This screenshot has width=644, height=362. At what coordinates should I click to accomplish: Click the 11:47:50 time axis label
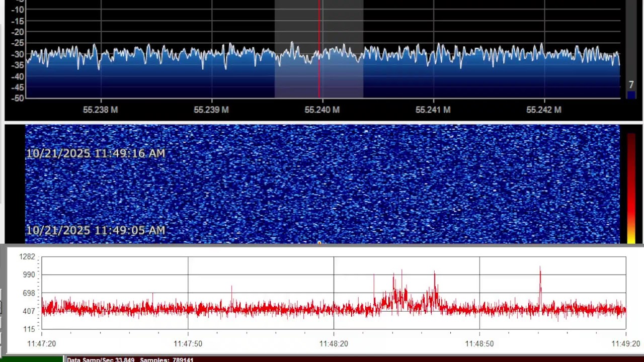click(188, 344)
